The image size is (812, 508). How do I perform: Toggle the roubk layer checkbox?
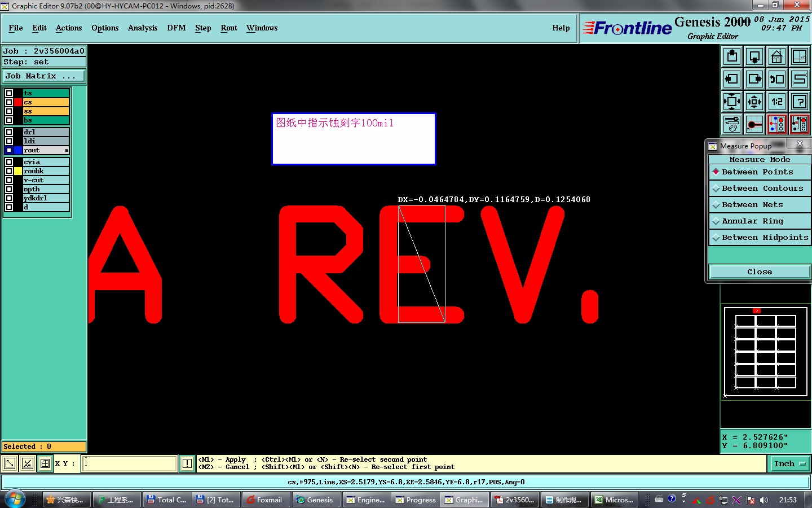9,171
